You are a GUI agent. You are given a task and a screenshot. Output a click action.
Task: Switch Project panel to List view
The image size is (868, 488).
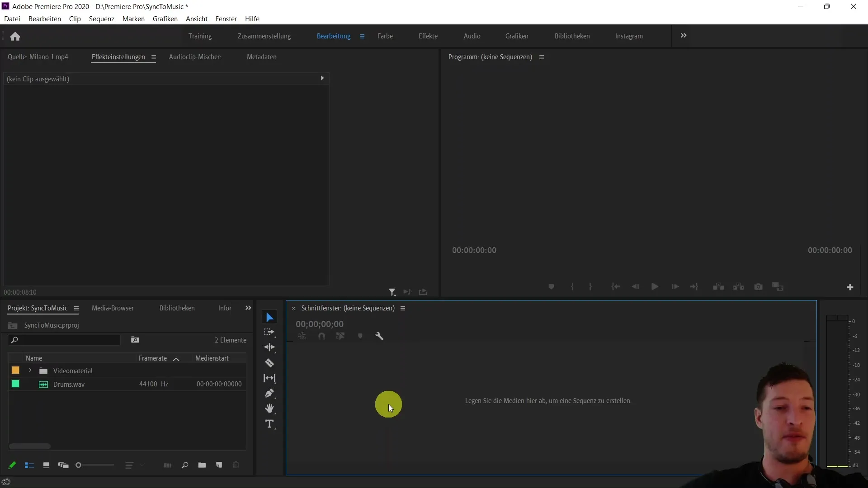29,465
